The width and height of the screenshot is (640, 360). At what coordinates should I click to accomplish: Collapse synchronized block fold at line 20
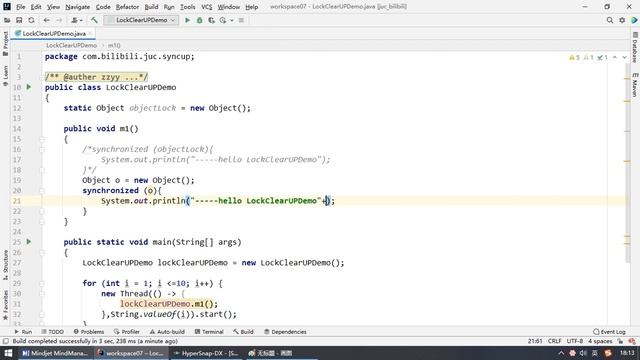[x=42, y=191]
